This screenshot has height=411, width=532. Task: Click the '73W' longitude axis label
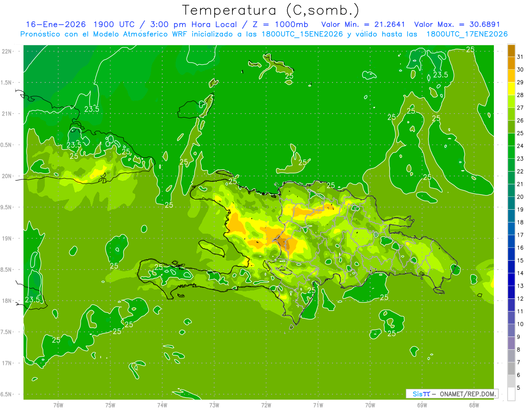214,405
